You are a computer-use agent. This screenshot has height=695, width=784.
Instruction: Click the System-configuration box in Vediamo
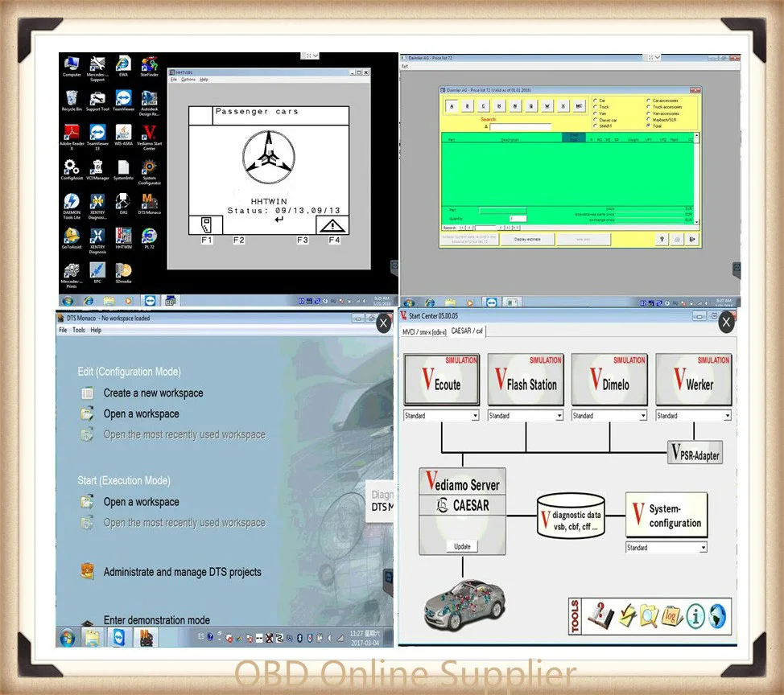(x=666, y=515)
